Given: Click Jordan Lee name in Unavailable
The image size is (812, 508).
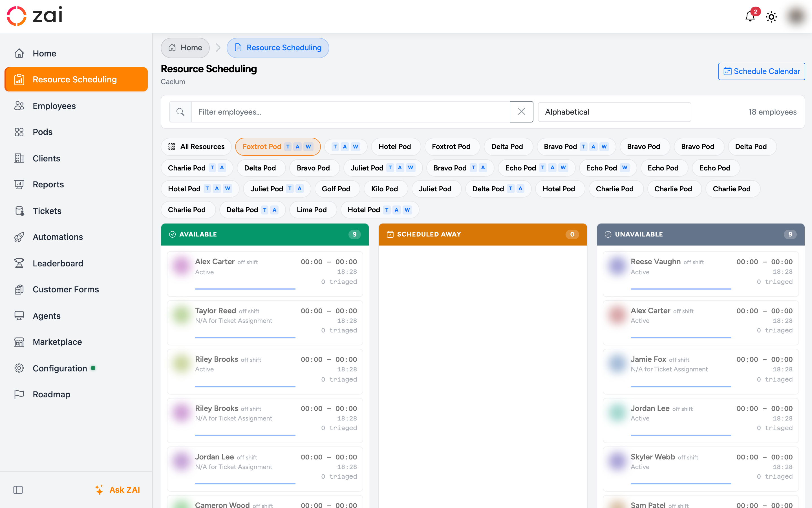Looking at the screenshot, I should pyautogui.click(x=650, y=408).
